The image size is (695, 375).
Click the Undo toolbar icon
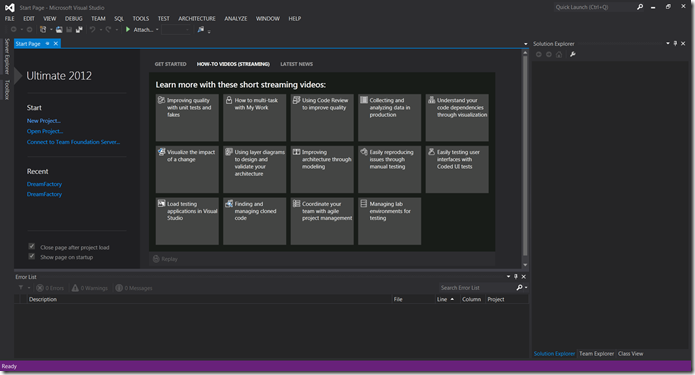(92, 30)
